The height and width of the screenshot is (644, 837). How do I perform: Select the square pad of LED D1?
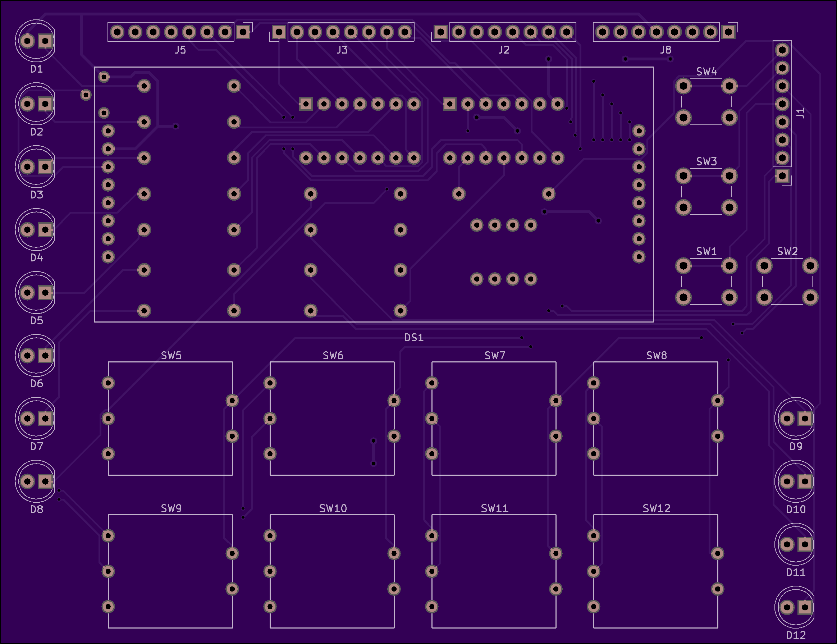[x=45, y=41]
